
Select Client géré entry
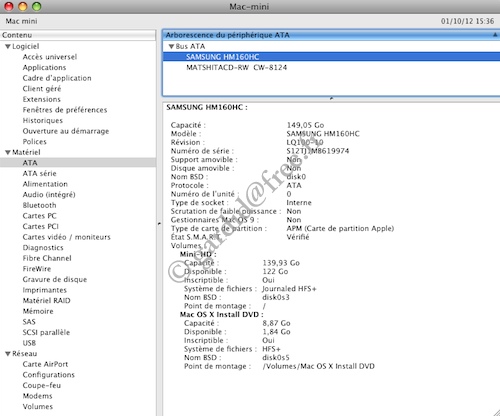[x=42, y=89]
